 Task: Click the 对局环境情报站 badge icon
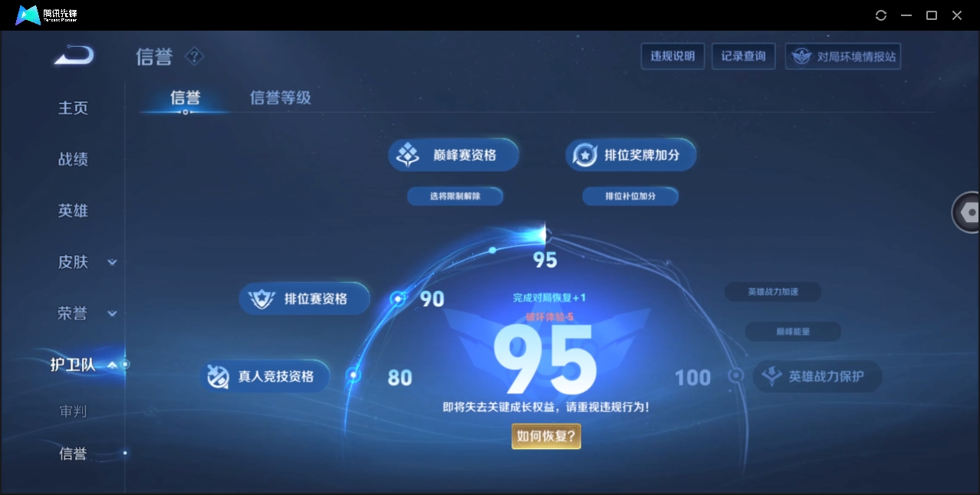pos(801,57)
